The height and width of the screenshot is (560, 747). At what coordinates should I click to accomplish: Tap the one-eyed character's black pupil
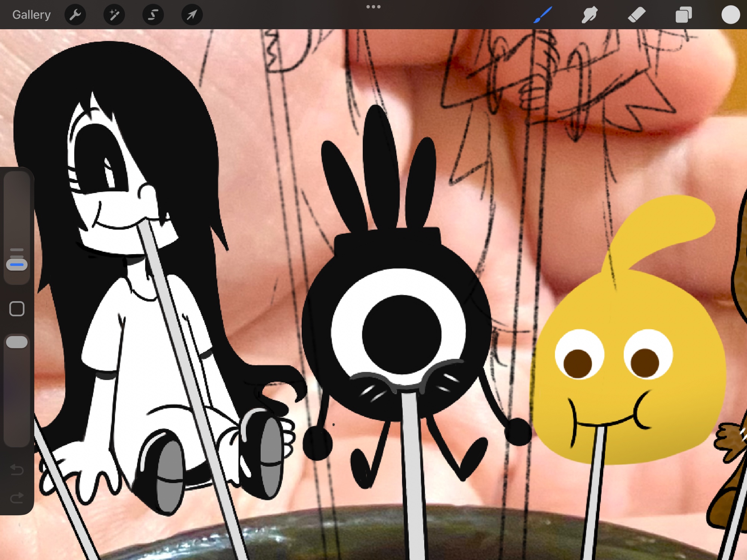(x=402, y=334)
